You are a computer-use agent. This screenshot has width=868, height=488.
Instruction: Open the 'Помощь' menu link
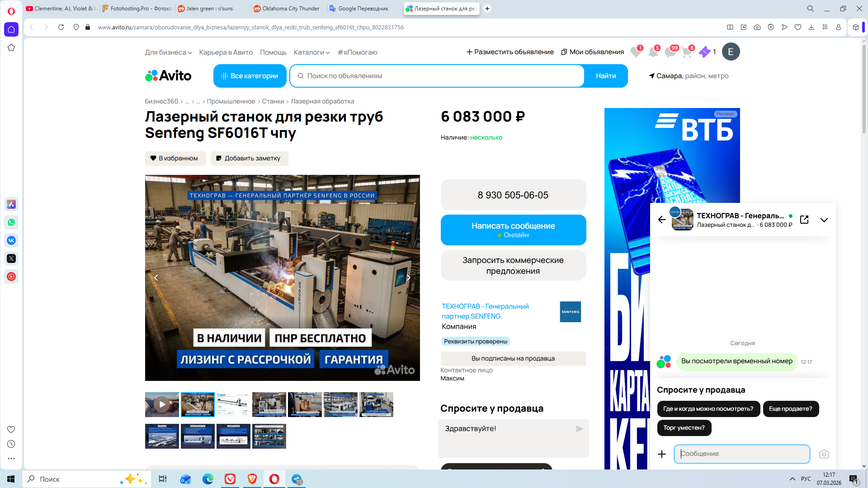(x=273, y=52)
